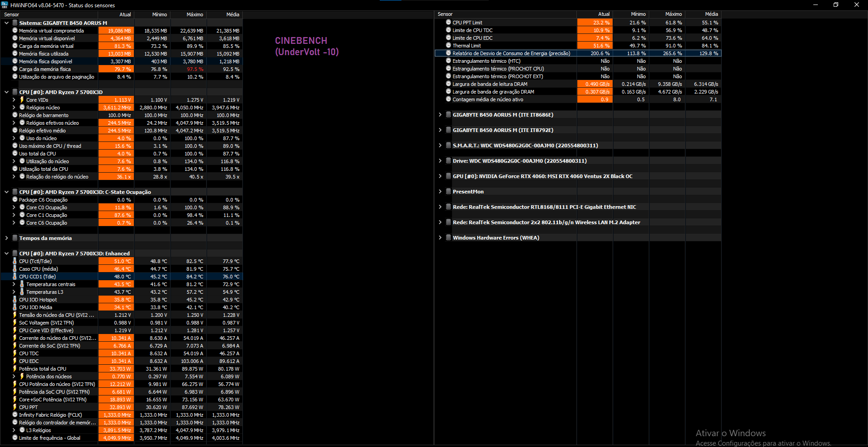Expand the Tempos da memória group
The image size is (868, 447).
click(6, 238)
